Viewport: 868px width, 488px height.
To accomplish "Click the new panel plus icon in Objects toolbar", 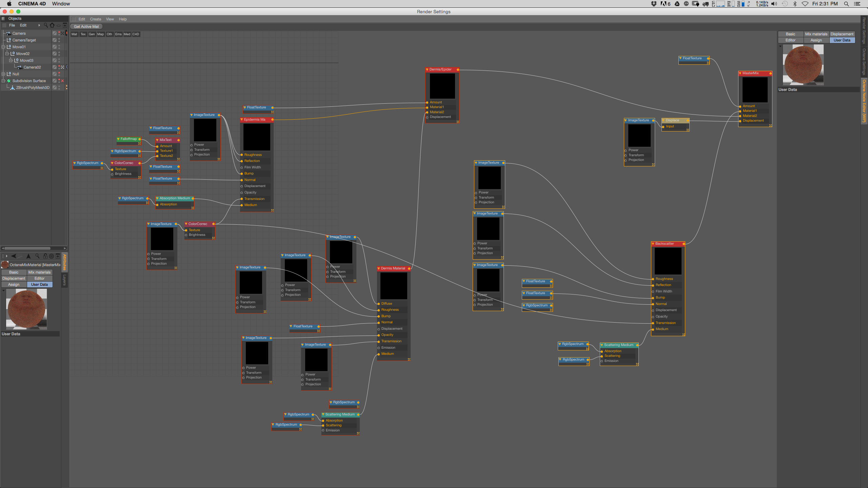I will tap(65, 25).
